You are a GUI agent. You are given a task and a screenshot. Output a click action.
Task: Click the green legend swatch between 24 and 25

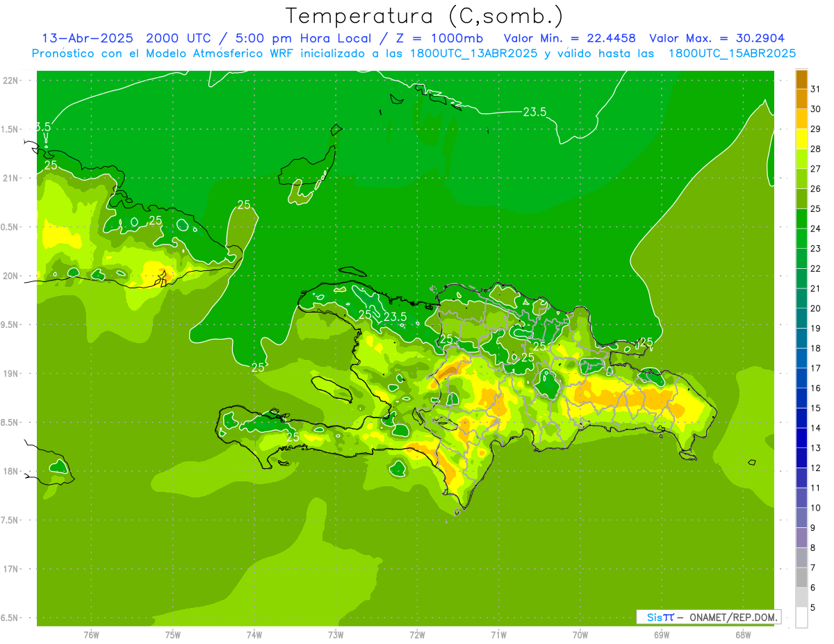pyautogui.click(x=801, y=219)
